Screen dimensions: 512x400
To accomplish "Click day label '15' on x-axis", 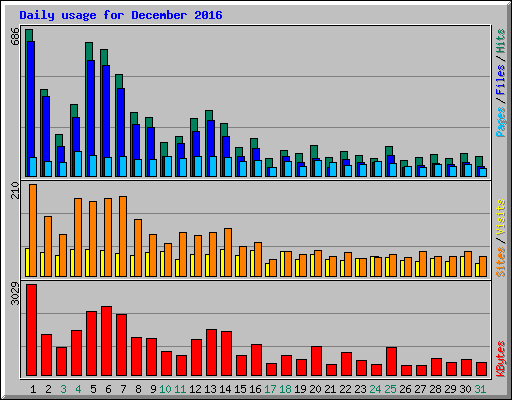I will click(240, 389).
